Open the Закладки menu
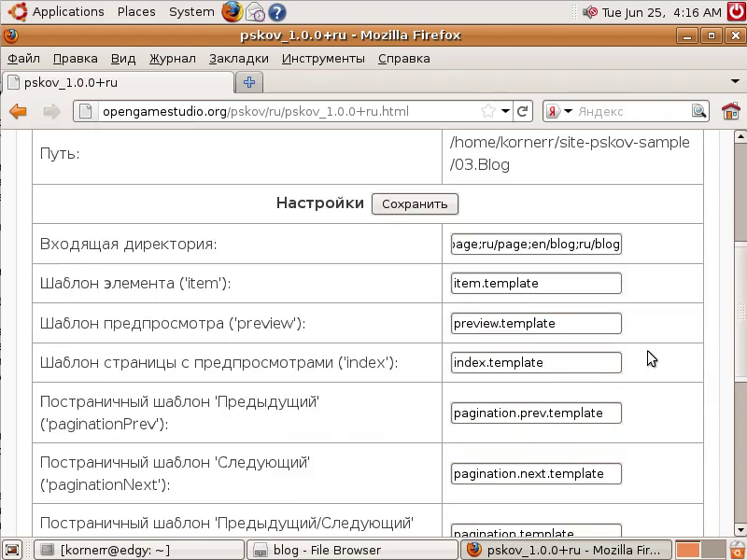This screenshot has width=747, height=560. pos(238,58)
